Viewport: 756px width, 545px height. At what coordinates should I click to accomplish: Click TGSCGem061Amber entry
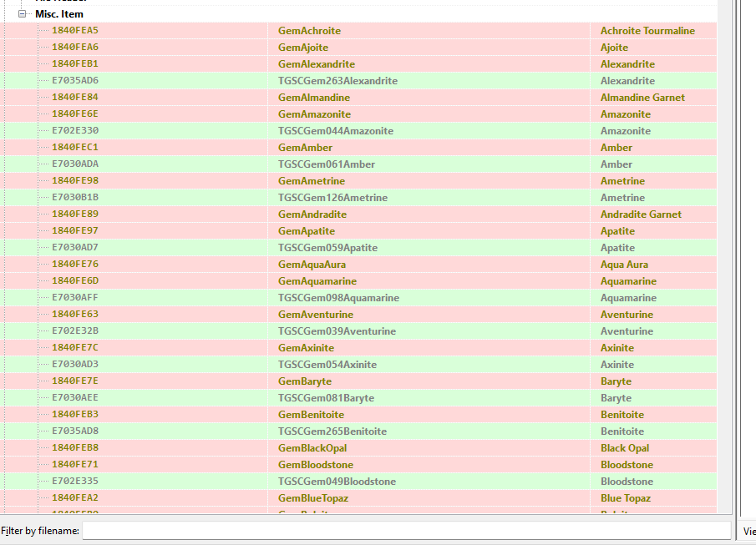pyautogui.click(x=327, y=164)
